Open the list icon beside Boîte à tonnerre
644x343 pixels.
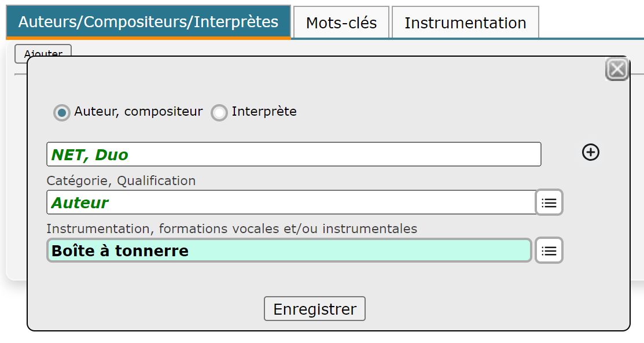549,250
